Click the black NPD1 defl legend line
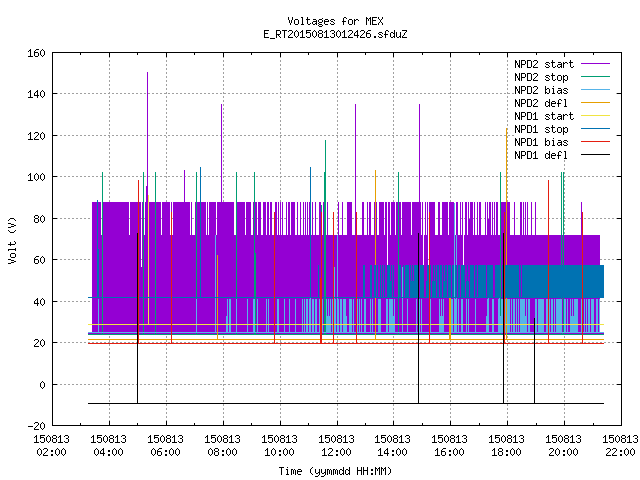The width and height of the screenshot is (640, 480). point(595,155)
